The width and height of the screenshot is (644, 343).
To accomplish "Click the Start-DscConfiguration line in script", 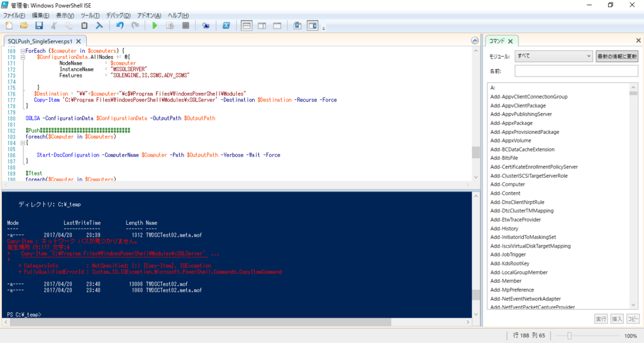I will [x=158, y=155].
